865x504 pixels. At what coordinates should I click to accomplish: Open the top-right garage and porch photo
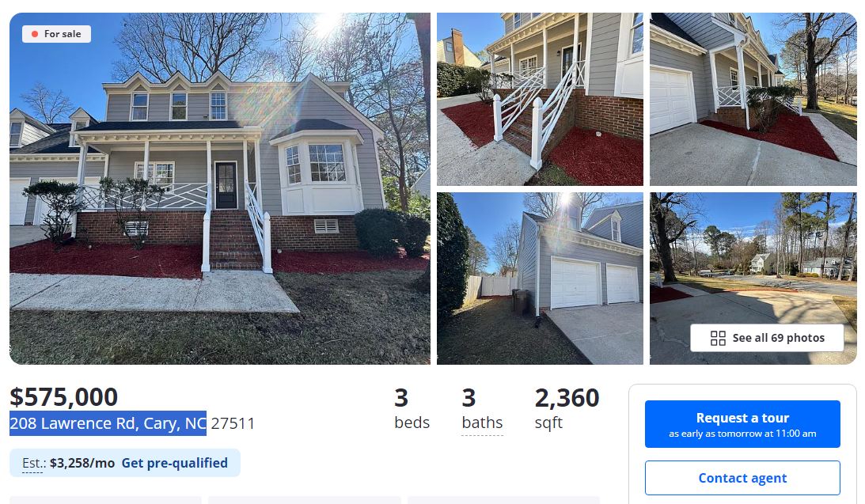(x=753, y=99)
